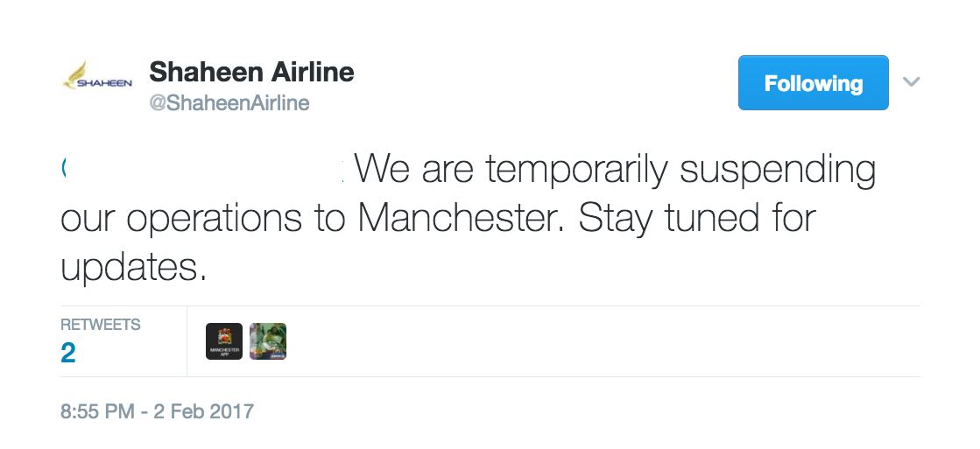Click the blue SHAHEEN wordmark in the logo

click(x=104, y=83)
